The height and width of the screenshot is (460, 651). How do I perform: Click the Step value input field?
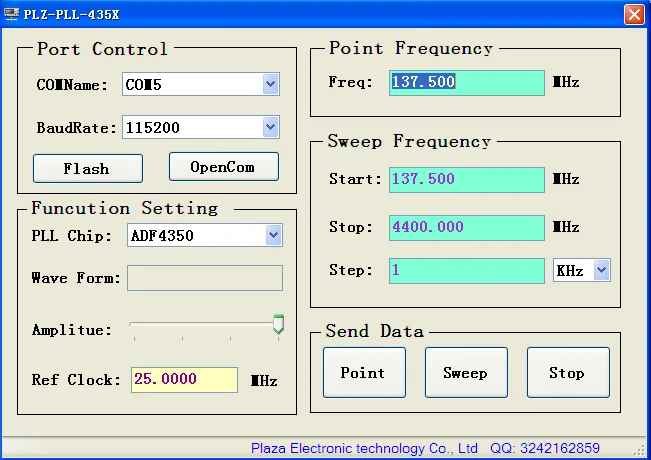point(466,270)
